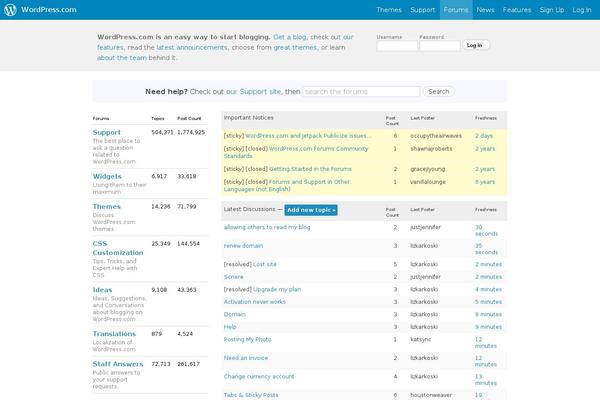The width and height of the screenshot is (600, 400).
Task: Click the Log in button
Action: click(474, 45)
